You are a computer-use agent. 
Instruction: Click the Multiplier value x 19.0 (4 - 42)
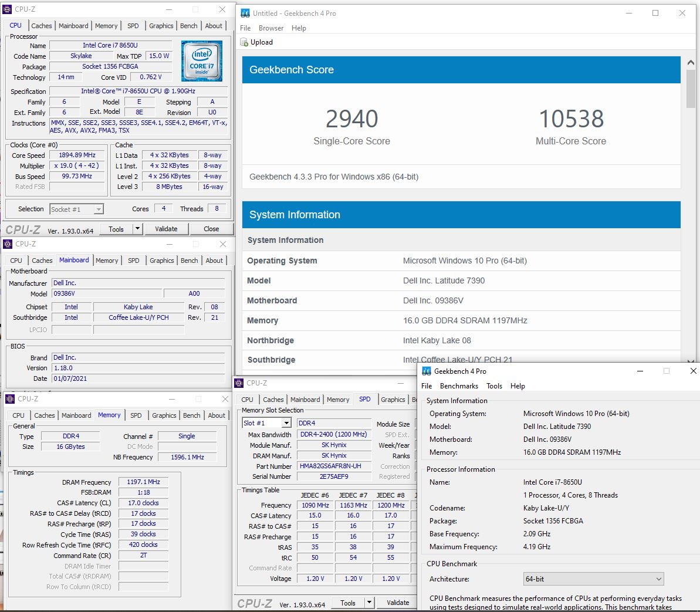(x=77, y=165)
